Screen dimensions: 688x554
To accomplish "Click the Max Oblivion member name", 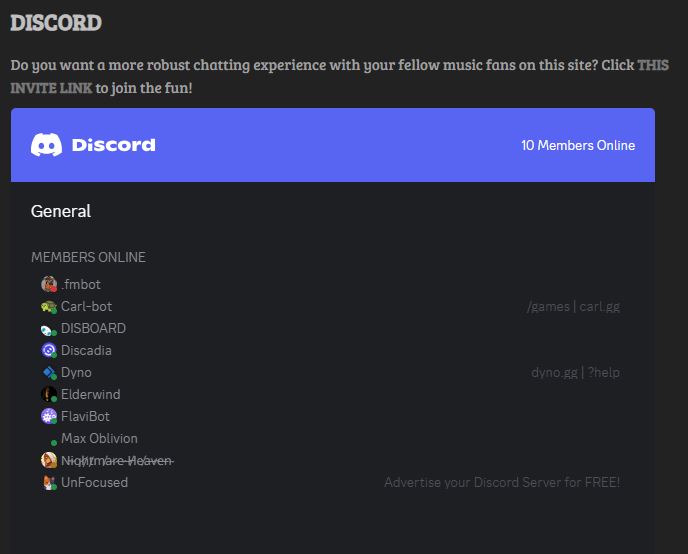I will point(99,438).
